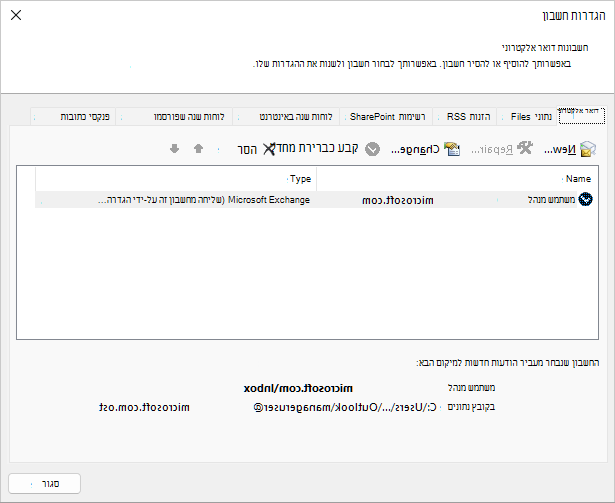Open the רשימות SharePoint tab
Viewport: 615px width, 503px height.
[x=386, y=117]
